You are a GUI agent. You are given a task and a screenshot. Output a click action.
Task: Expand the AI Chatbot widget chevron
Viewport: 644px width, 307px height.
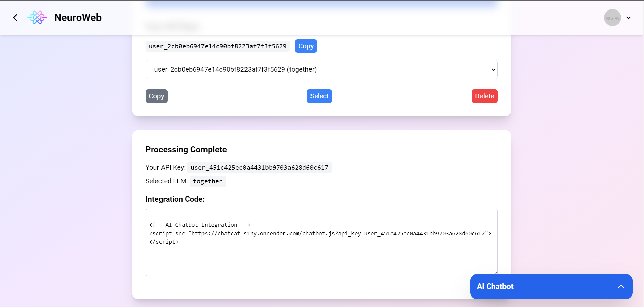click(x=621, y=286)
